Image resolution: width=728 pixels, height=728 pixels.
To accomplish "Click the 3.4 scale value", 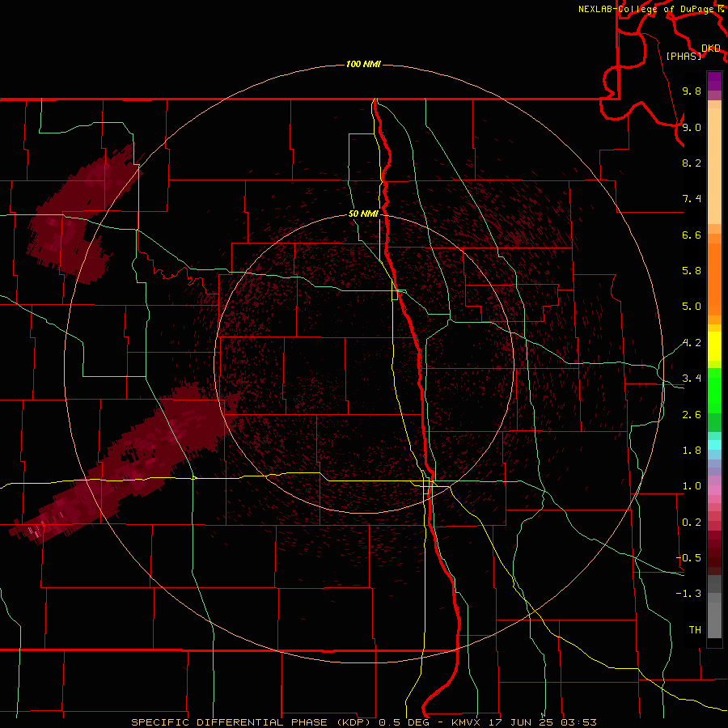I will pos(692,379).
